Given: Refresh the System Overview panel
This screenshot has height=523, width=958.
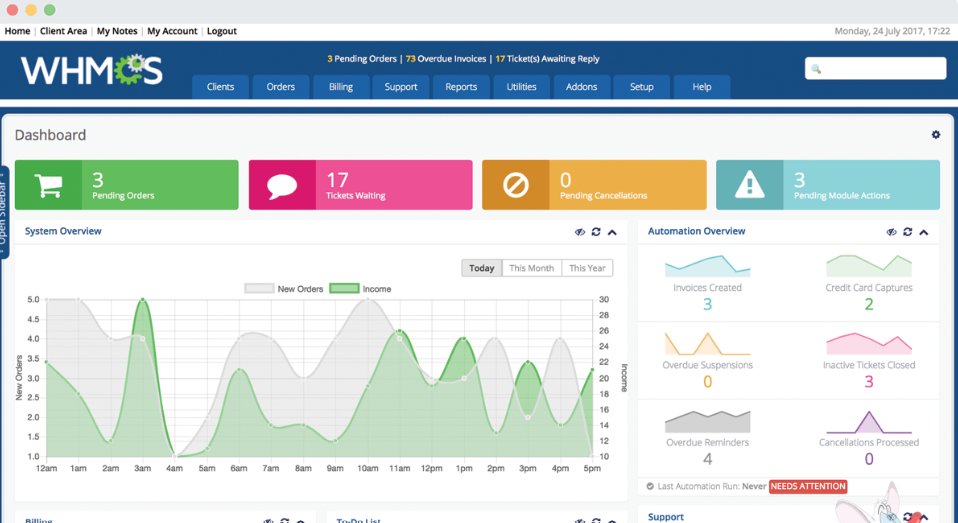Looking at the screenshot, I should [596, 232].
